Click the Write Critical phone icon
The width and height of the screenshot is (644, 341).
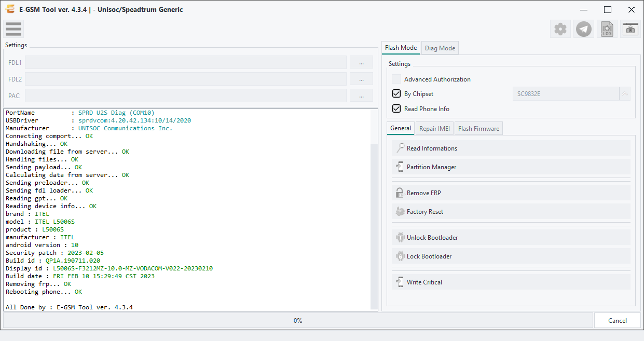coord(400,282)
